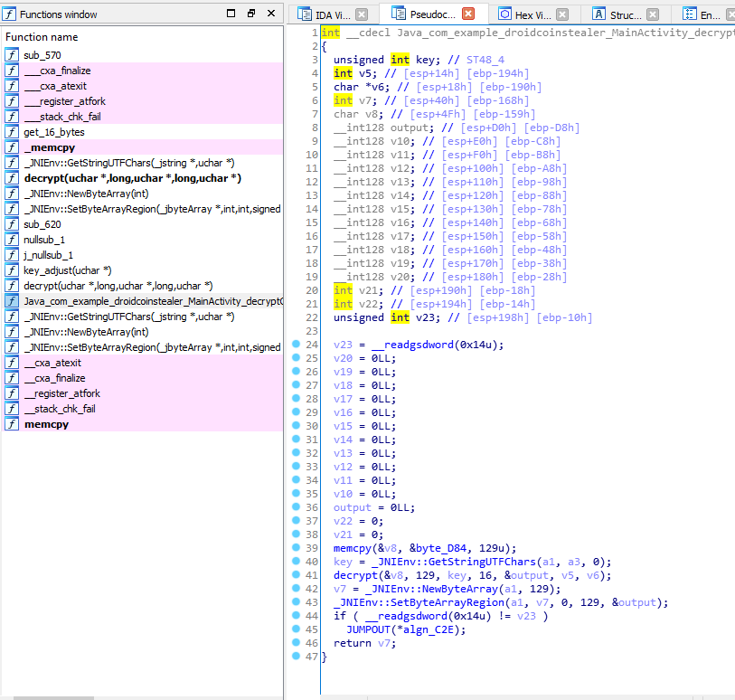
Task: Select the bold _memcpy function entry
Action: (x=48, y=147)
